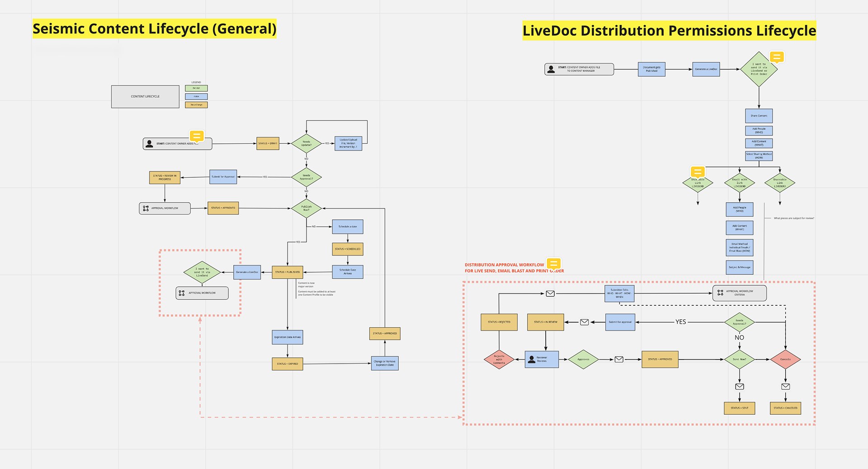Select the red Cancels diamond

coord(786,360)
